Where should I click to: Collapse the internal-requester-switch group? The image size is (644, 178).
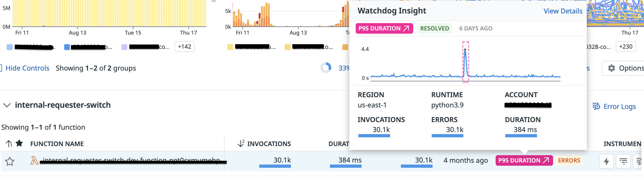coord(7,105)
